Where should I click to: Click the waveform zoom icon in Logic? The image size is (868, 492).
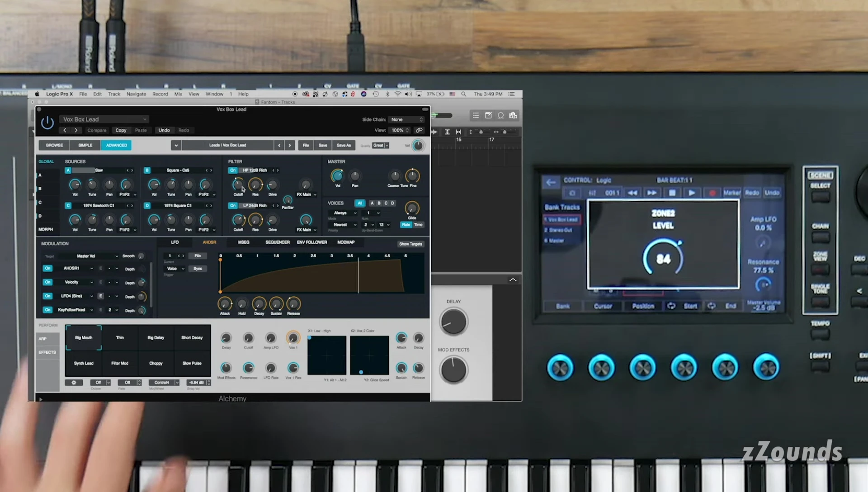click(x=434, y=132)
